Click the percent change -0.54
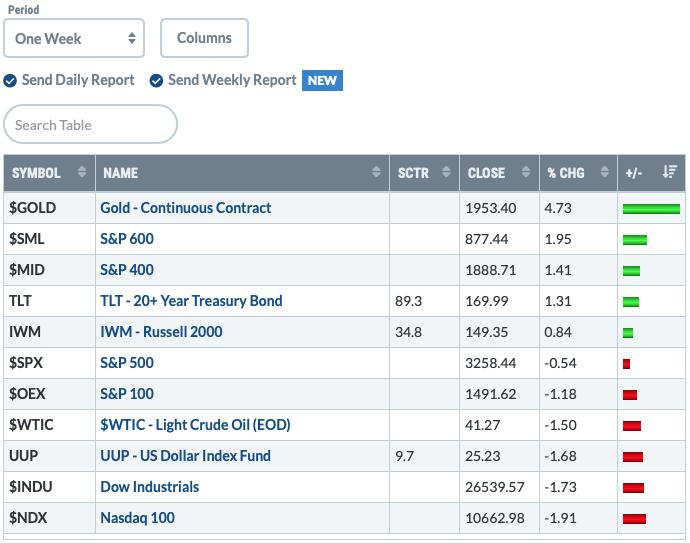This screenshot has width=690, height=543. (560, 363)
